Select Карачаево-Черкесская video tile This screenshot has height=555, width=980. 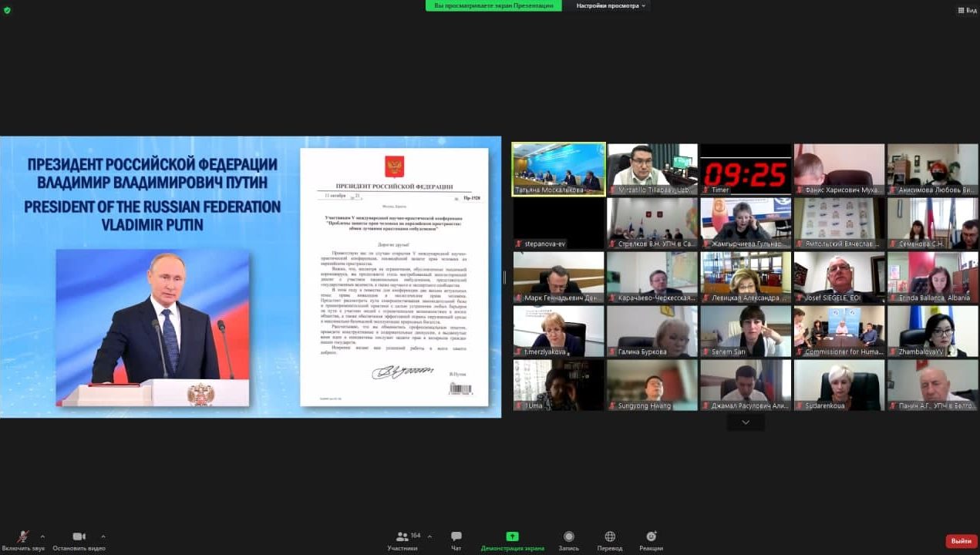click(x=652, y=277)
